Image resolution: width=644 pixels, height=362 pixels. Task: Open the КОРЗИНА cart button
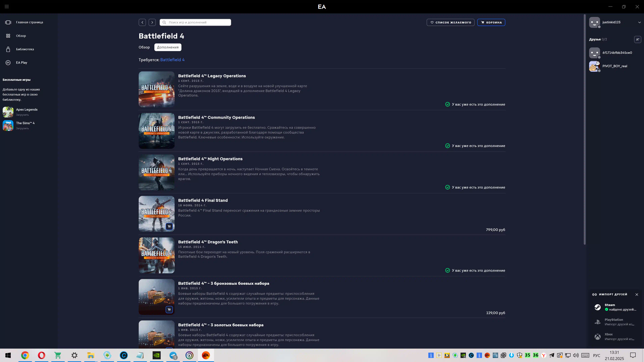coord(491,22)
